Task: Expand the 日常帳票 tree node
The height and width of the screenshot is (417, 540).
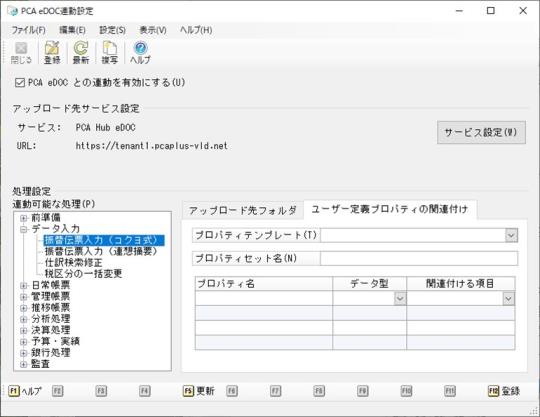Action: point(23,285)
